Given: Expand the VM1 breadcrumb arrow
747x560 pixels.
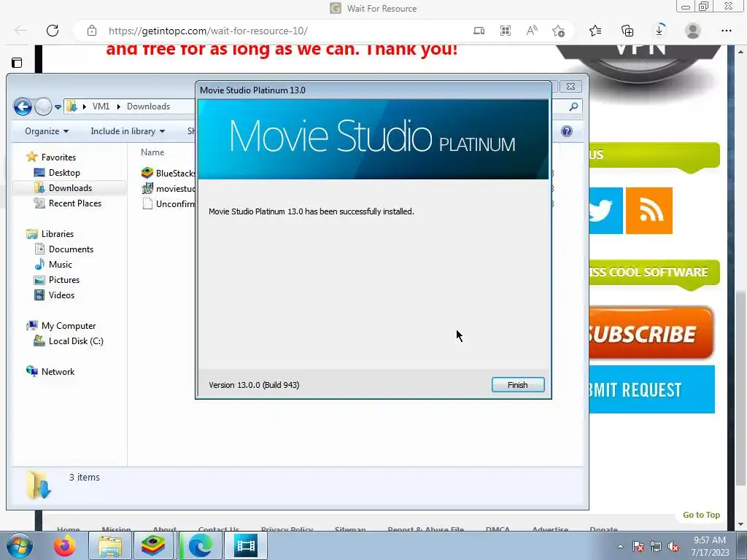Looking at the screenshot, I should coord(119,106).
